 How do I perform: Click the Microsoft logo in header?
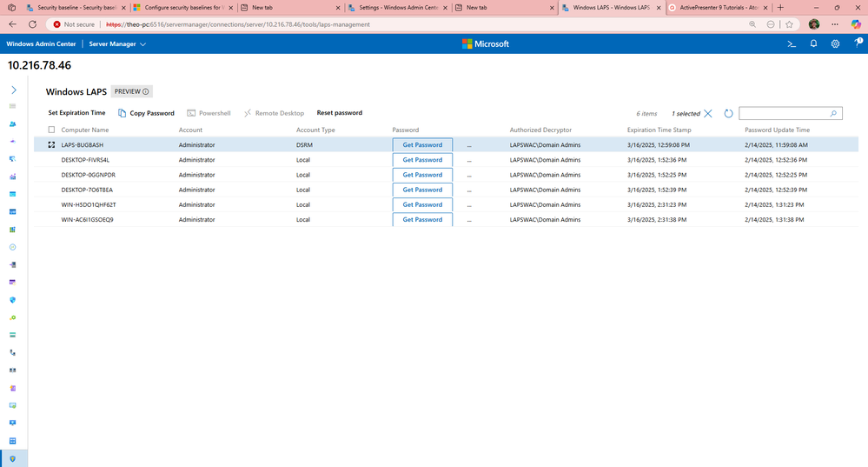point(486,43)
